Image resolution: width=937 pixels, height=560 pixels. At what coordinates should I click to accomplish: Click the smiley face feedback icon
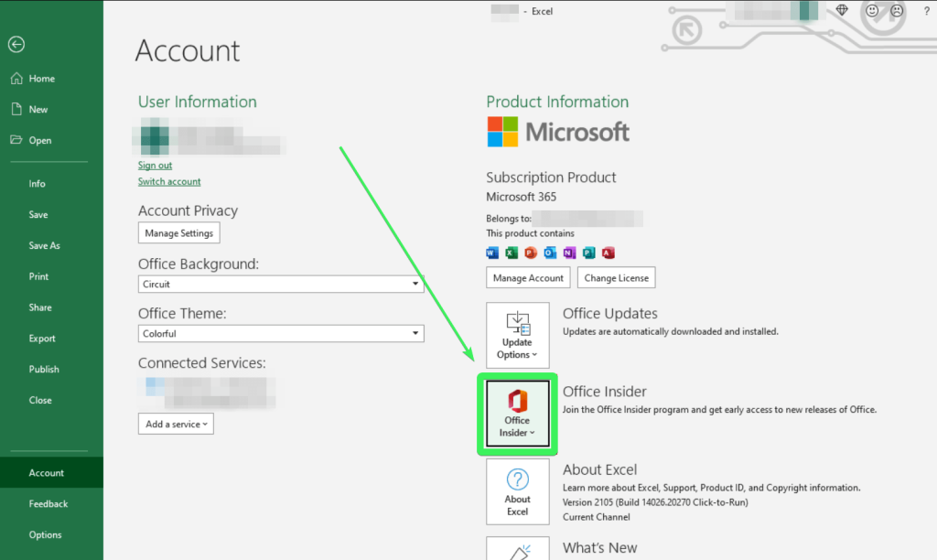872,11
